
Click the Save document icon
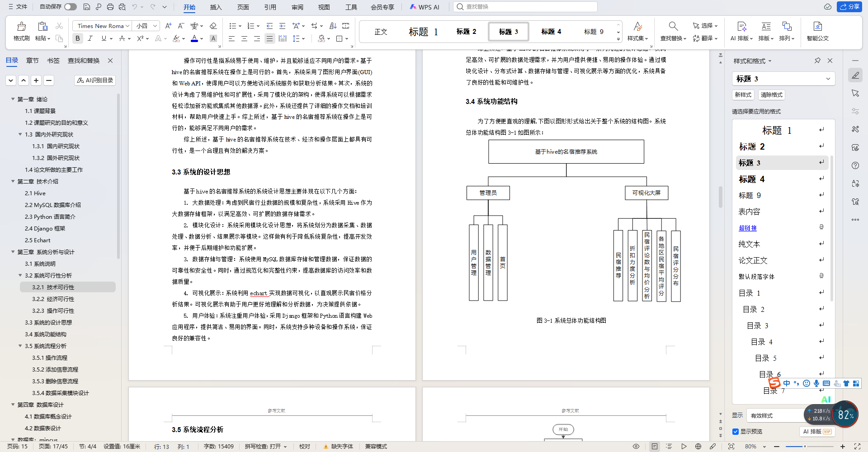tap(87, 7)
